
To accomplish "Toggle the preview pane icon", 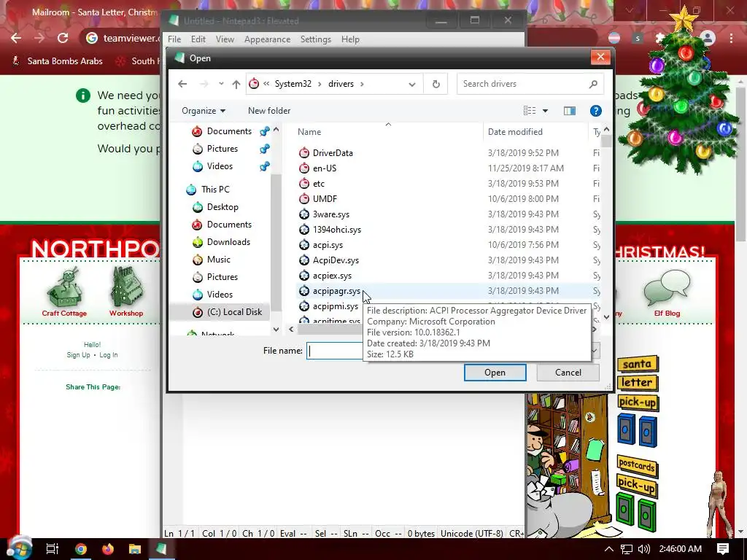I will tap(569, 111).
